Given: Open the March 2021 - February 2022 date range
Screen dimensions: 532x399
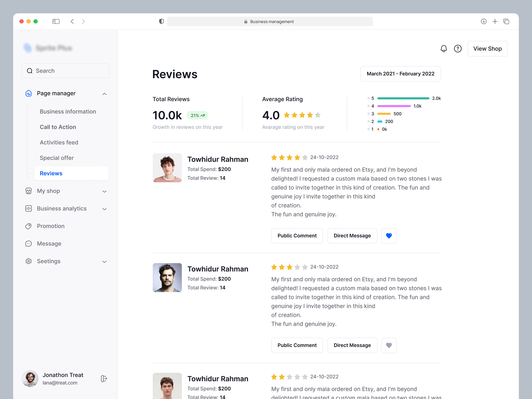Looking at the screenshot, I should tap(401, 74).
